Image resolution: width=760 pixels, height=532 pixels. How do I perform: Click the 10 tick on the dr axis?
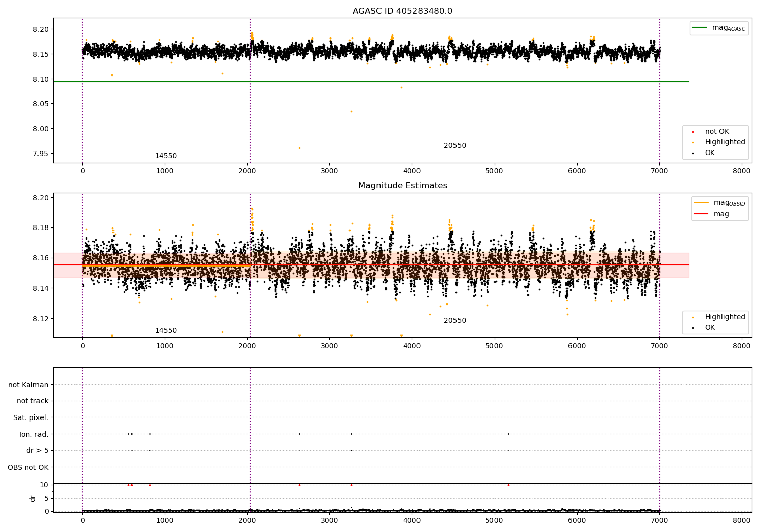44,485
